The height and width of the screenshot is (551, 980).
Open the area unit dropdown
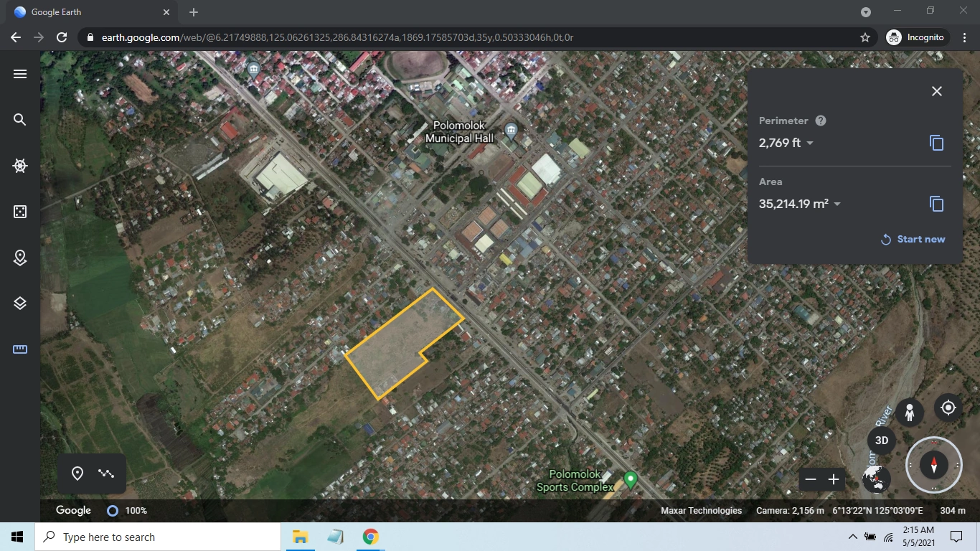tap(837, 204)
